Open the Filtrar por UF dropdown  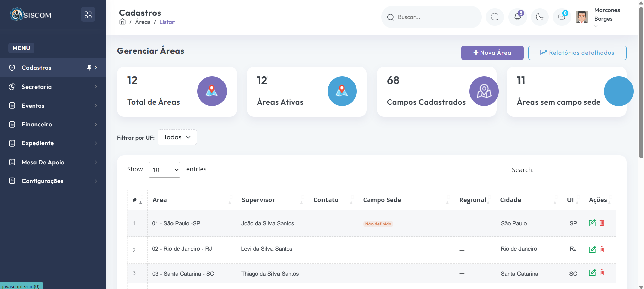pos(177,137)
